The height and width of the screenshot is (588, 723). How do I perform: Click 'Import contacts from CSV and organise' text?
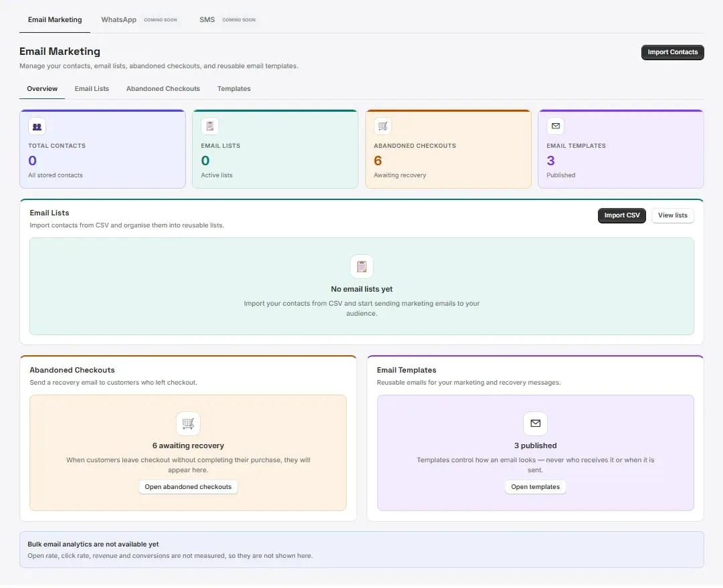(x=127, y=227)
